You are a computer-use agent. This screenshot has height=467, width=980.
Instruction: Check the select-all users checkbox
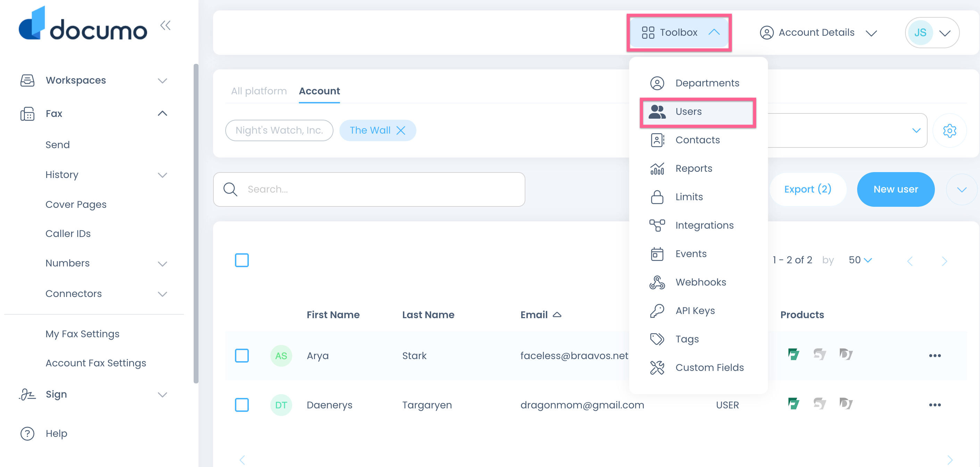pos(242,261)
